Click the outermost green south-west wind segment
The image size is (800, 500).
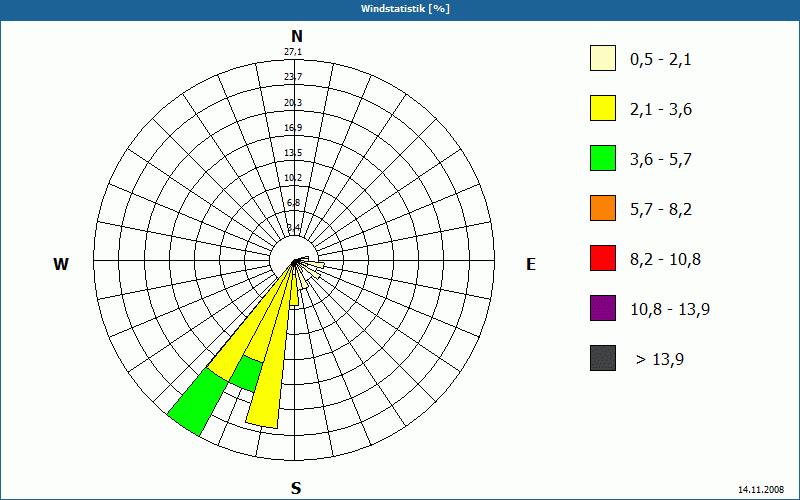click(x=198, y=402)
